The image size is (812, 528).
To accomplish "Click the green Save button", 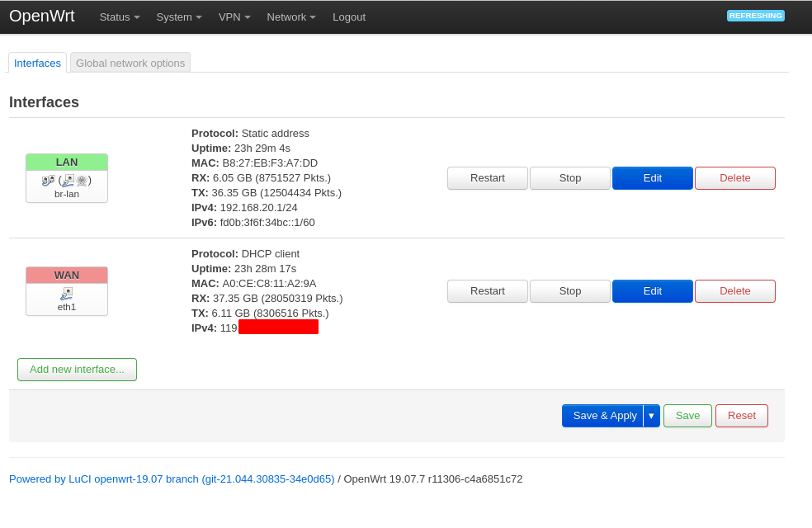I will coord(687,416).
